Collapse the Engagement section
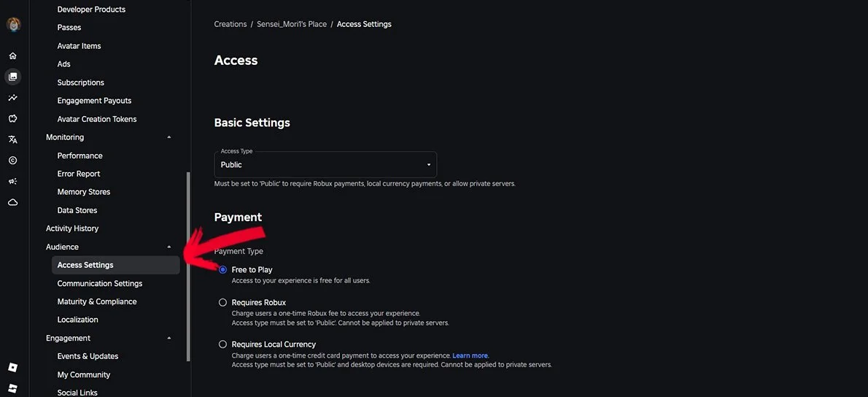The height and width of the screenshot is (397, 868). tap(169, 339)
